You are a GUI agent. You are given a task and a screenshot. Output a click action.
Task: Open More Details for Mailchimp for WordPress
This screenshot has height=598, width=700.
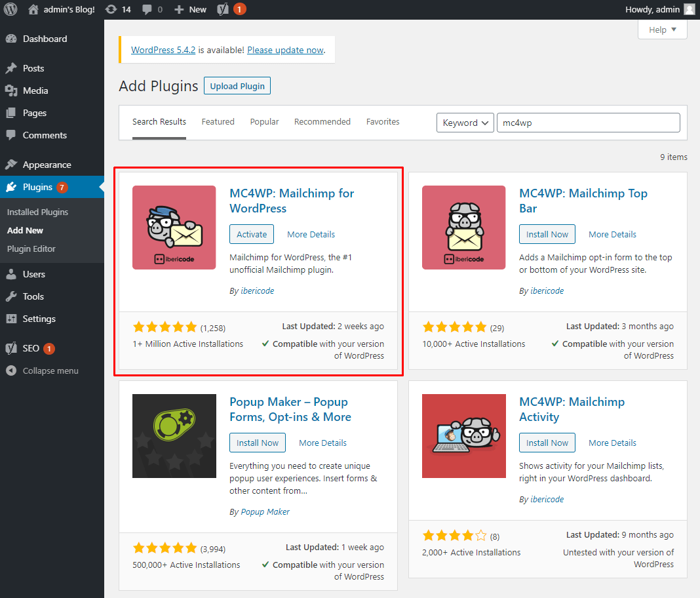(311, 235)
